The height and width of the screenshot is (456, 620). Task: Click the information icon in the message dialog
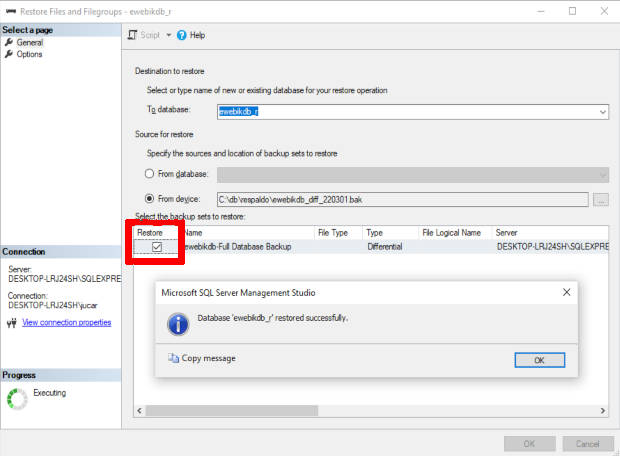(x=178, y=324)
